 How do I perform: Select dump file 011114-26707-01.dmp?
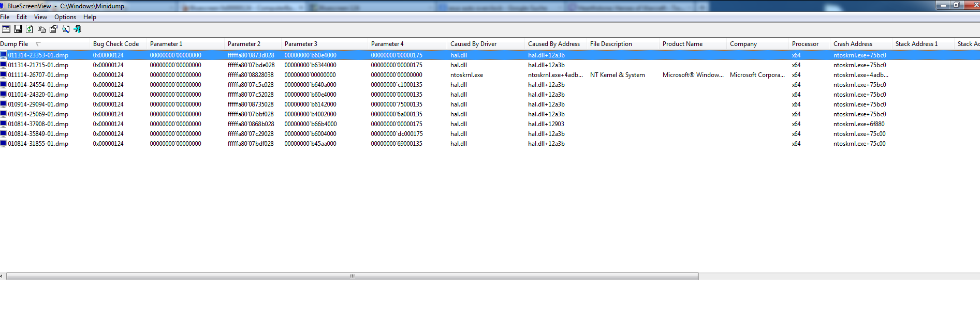38,75
